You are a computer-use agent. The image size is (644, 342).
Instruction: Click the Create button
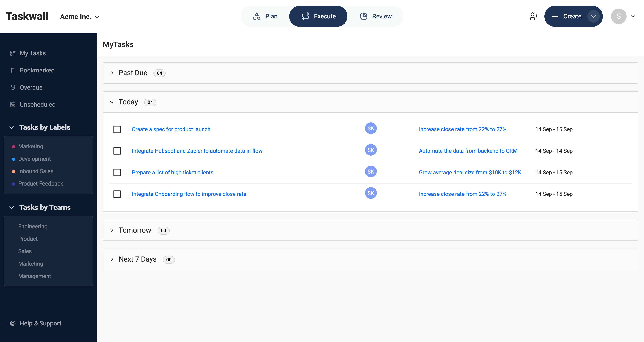pos(568,16)
